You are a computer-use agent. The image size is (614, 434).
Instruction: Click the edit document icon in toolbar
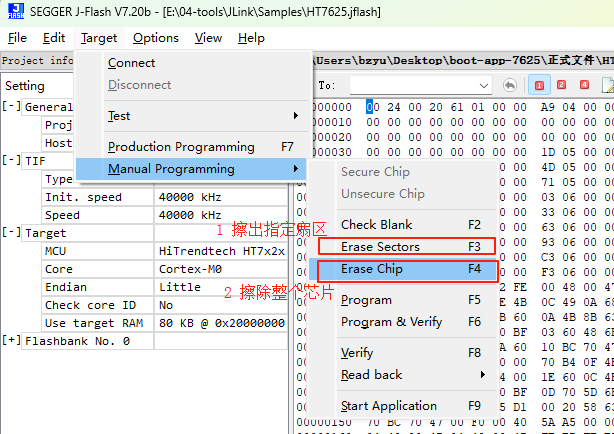[607, 85]
